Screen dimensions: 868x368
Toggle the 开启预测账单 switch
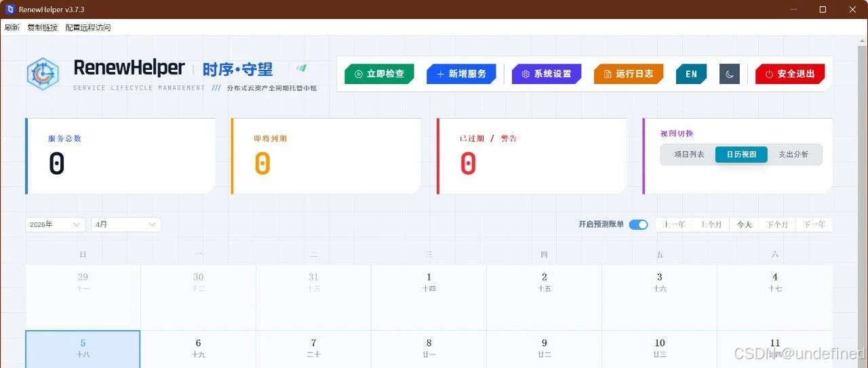638,224
